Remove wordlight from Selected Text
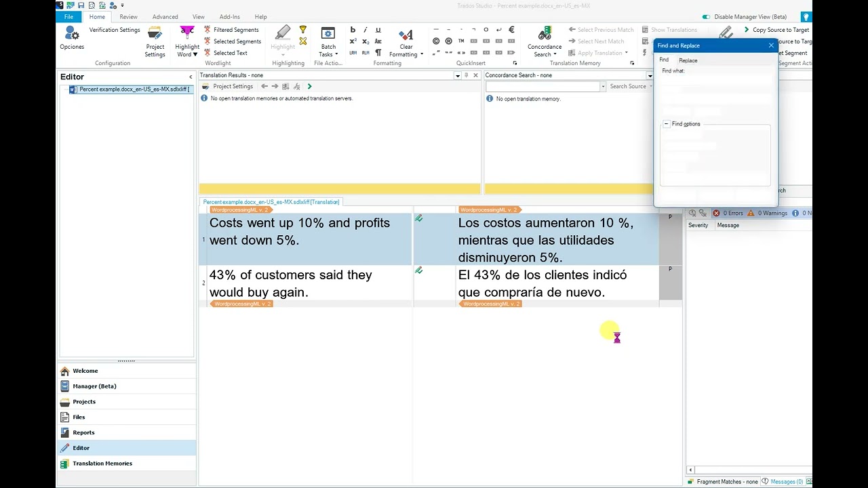The image size is (868, 488). click(226, 53)
